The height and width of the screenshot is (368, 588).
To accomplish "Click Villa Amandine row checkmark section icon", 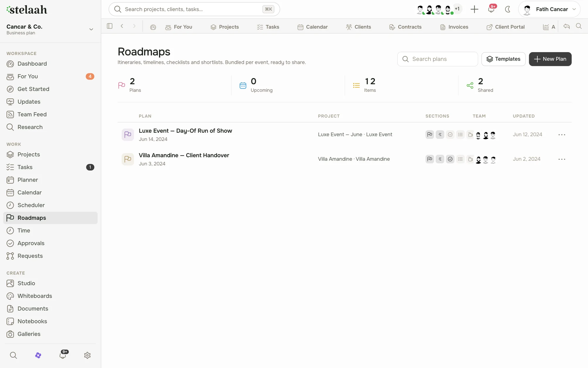I will (x=450, y=159).
